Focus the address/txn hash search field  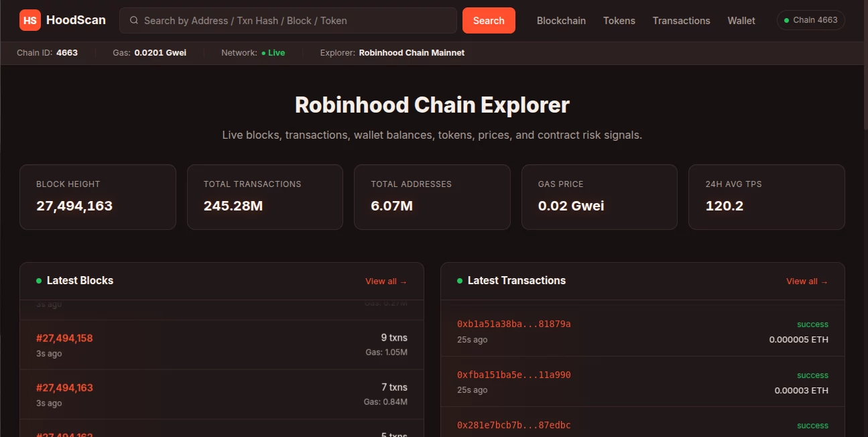click(288, 21)
